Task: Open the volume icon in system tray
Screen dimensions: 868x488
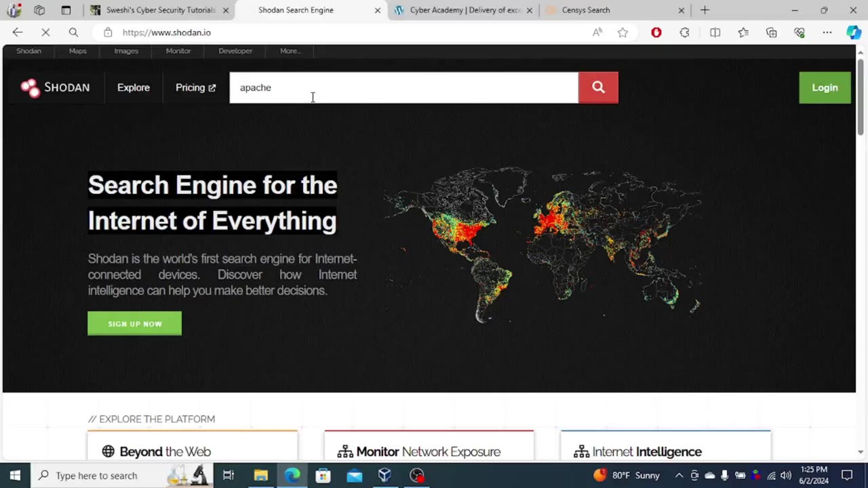Action: (x=786, y=475)
